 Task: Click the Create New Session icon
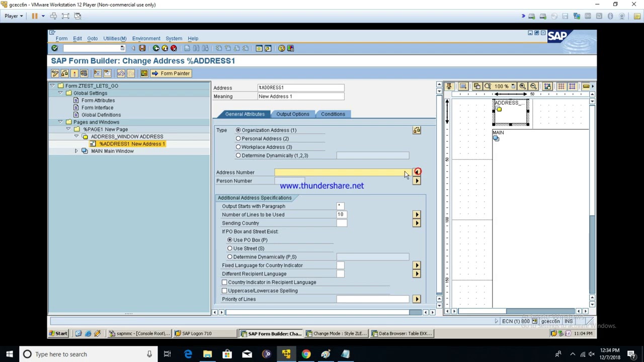coord(259,48)
